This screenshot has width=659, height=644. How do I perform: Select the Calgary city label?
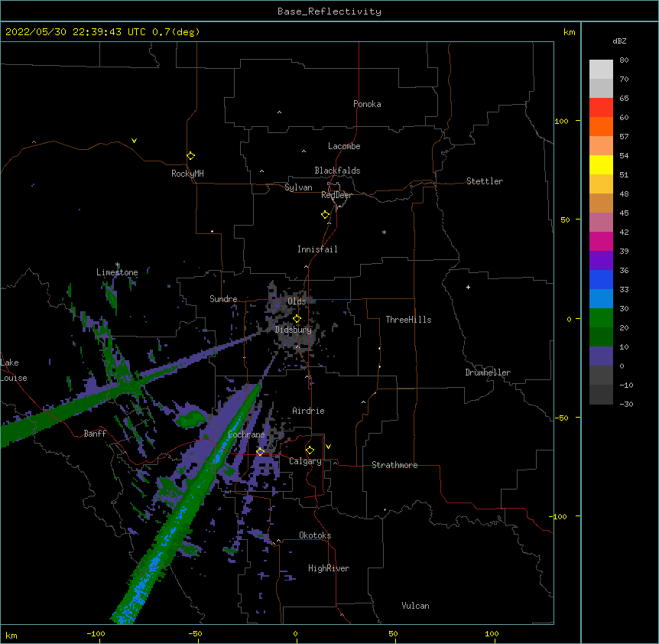tap(305, 461)
